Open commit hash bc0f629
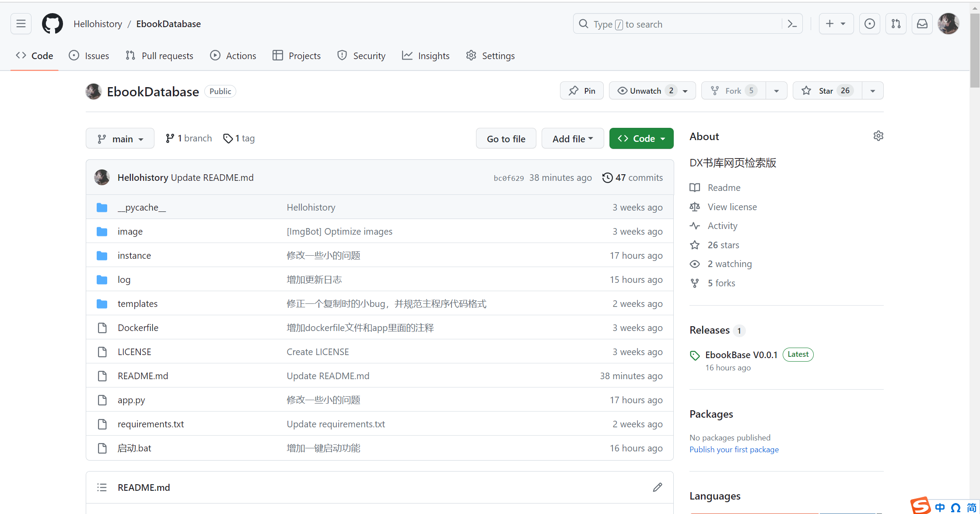This screenshot has height=514, width=980. point(508,178)
